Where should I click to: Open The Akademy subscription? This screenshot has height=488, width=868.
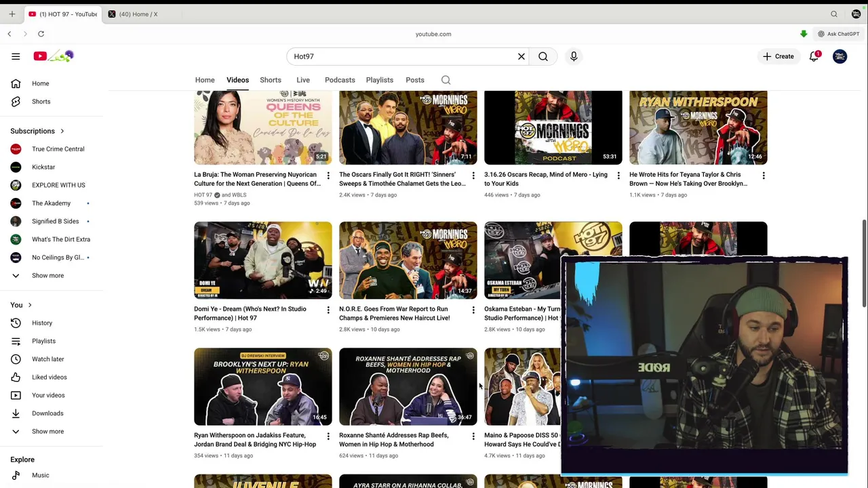(52, 203)
